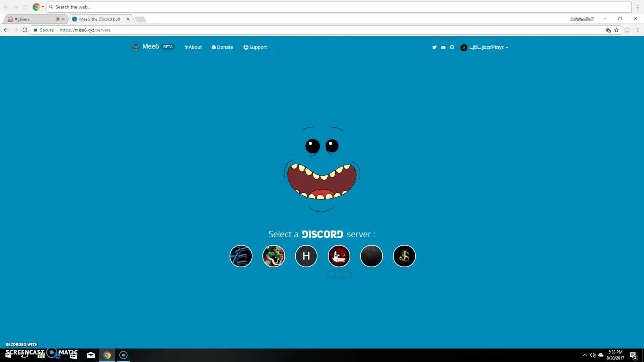Select the blue E server icon
This screenshot has width=644, height=362.
pyautogui.click(x=241, y=256)
